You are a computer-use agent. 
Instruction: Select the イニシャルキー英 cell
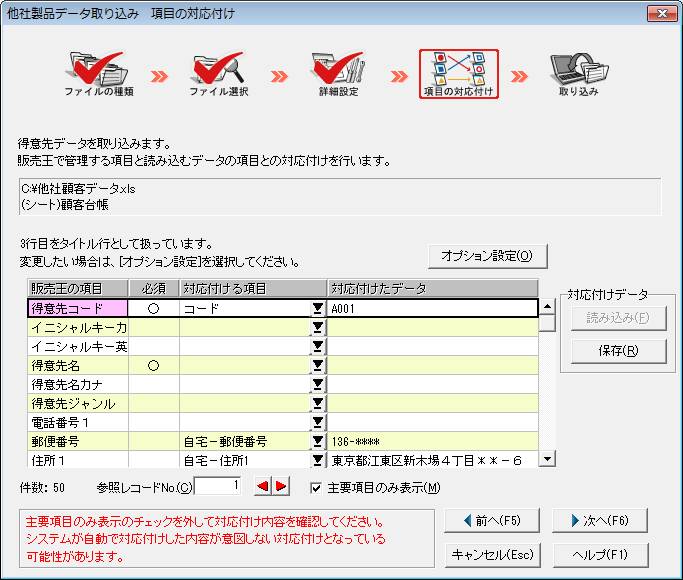[78, 346]
